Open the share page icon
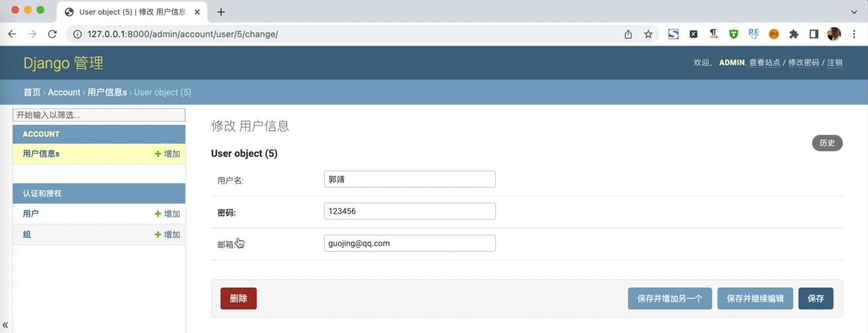Image resolution: width=868 pixels, height=333 pixels. [x=628, y=34]
